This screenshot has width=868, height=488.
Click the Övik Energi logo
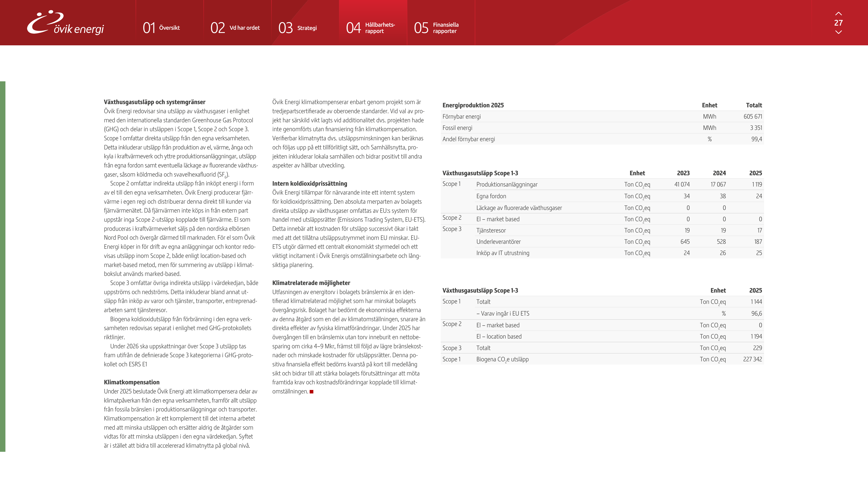click(66, 23)
